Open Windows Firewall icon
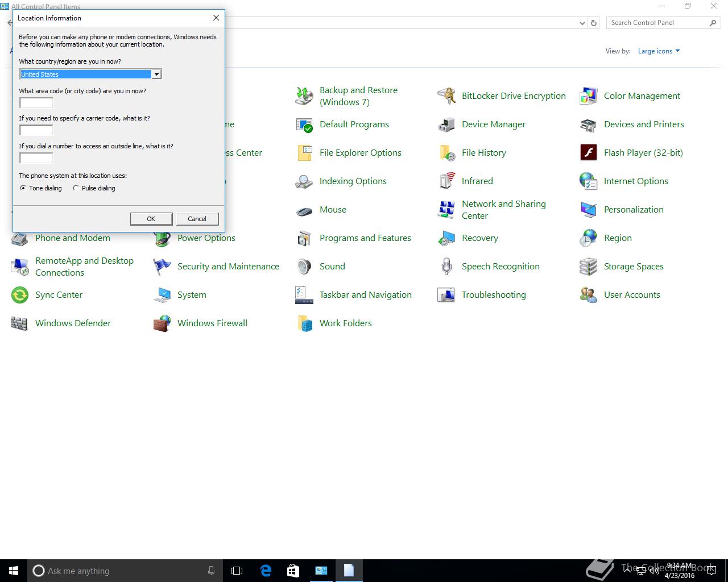 (162, 323)
